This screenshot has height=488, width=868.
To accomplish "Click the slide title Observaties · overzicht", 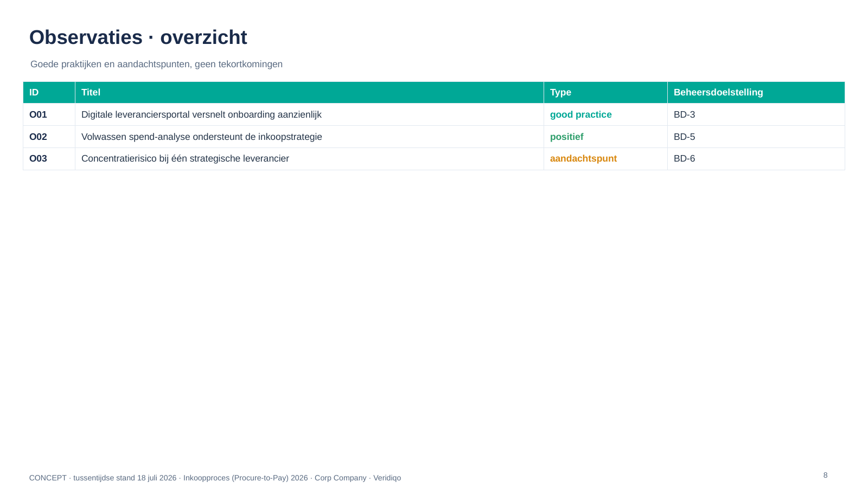I will point(138,37).
